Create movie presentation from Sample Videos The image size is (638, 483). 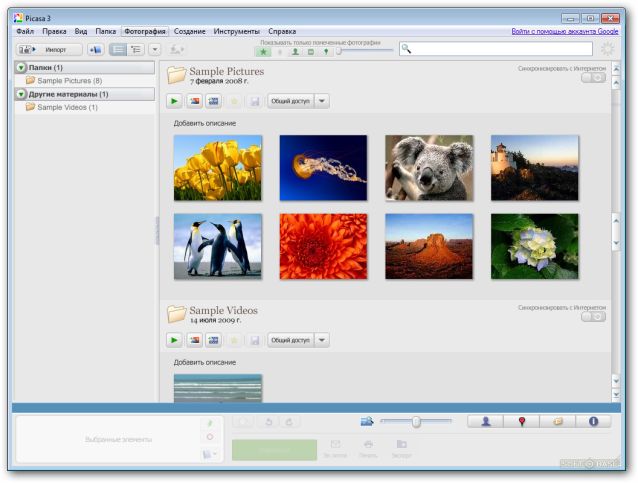213,340
